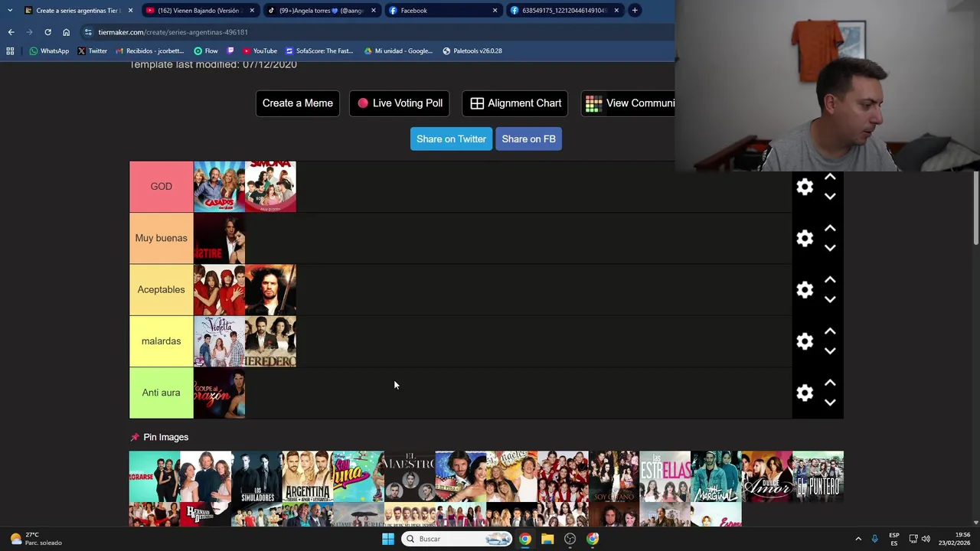Switch to Vienen Bajando YouTube tab
This screenshot has height=551, width=980.
coord(199,11)
